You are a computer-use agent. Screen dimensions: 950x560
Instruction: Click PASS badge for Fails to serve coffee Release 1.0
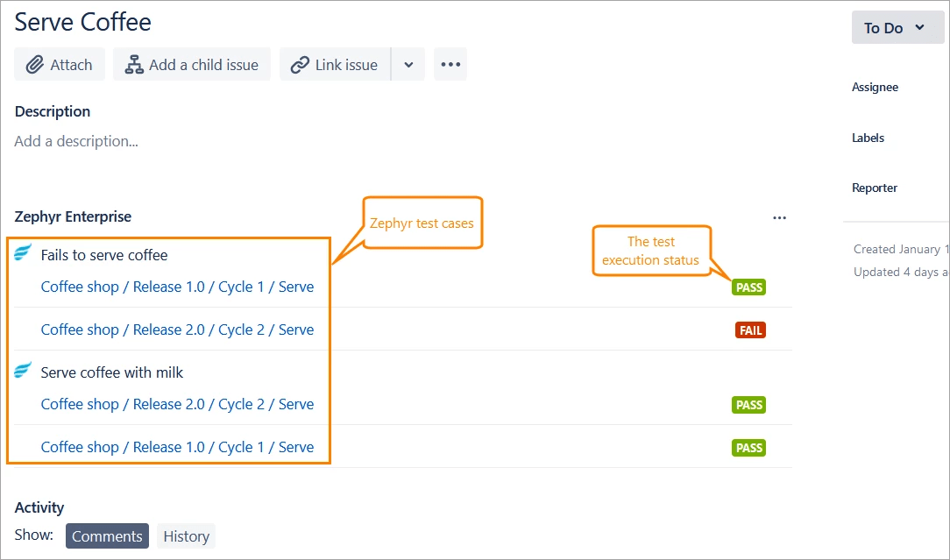tap(748, 287)
